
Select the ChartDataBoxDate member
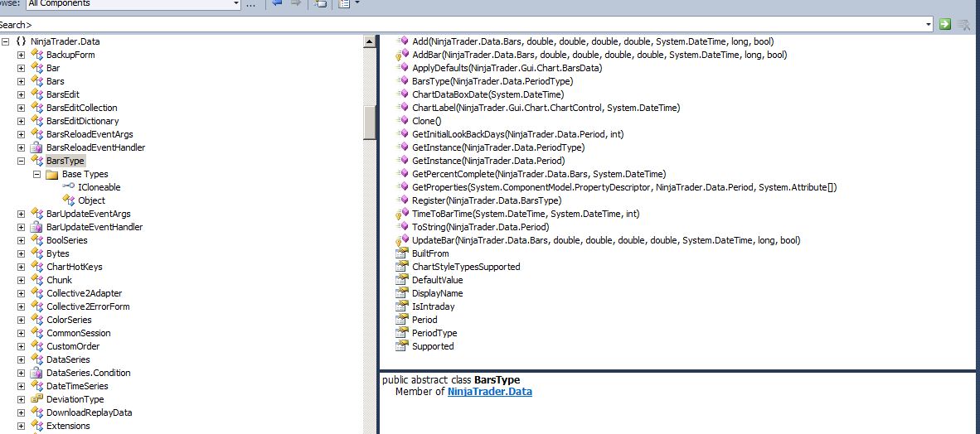tap(488, 95)
